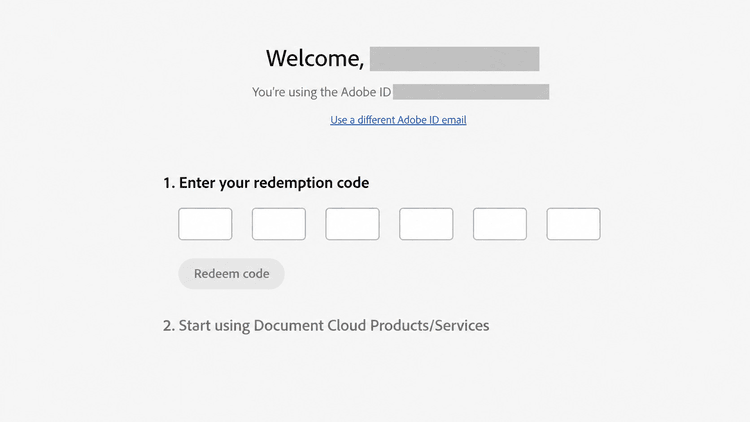Click the third redemption code box
Screen dimensions: 750x422
pyautogui.click(x=353, y=224)
